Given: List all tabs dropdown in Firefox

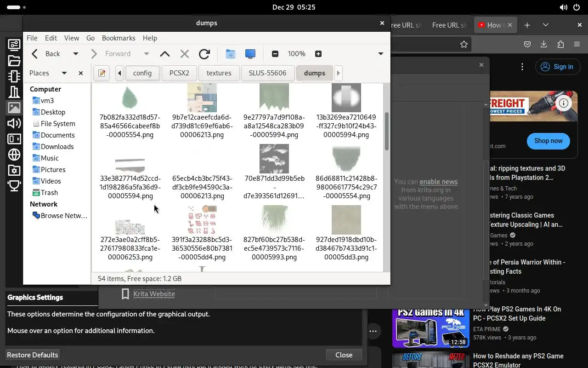Looking at the screenshot, I should point(546,25).
